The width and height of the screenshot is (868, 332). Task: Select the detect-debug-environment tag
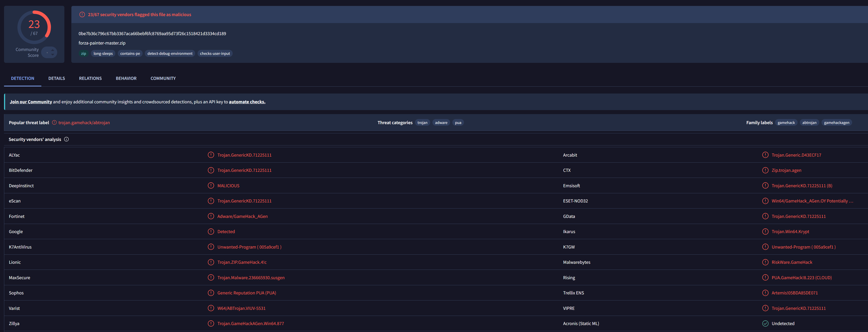pos(170,53)
